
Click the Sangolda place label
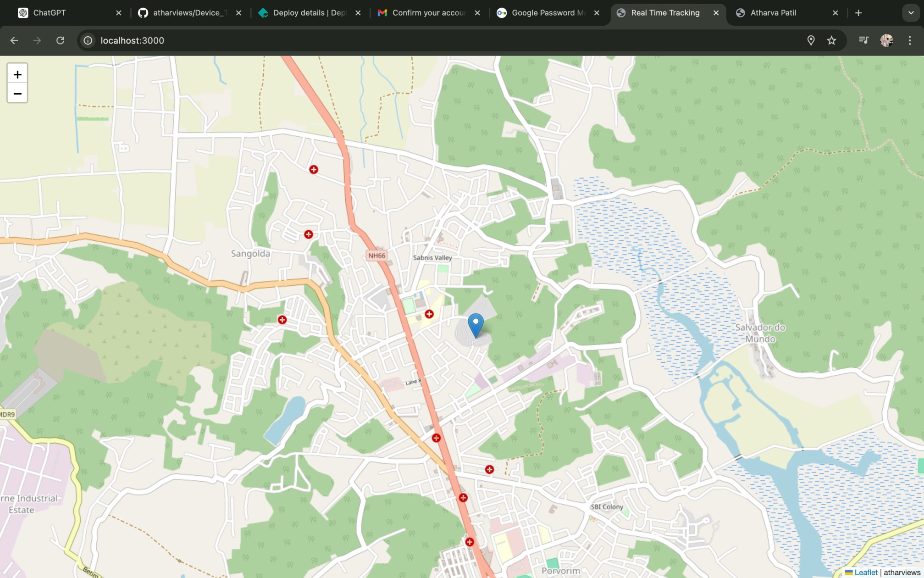pyautogui.click(x=250, y=253)
